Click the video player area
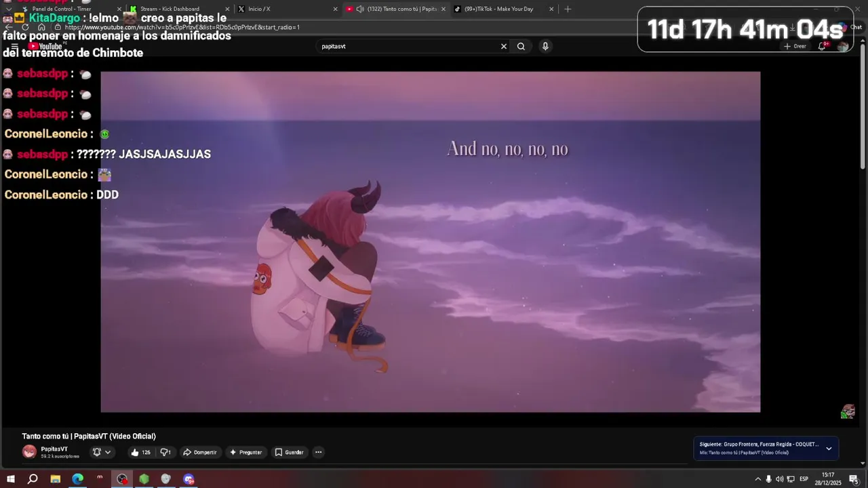Image resolution: width=868 pixels, height=488 pixels. pyautogui.click(x=431, y=242)
